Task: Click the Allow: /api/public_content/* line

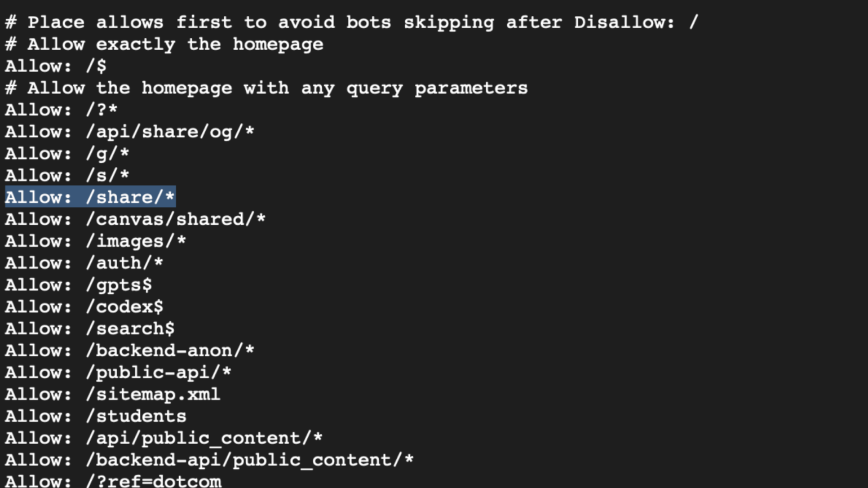Action: [x=164, y=438]
